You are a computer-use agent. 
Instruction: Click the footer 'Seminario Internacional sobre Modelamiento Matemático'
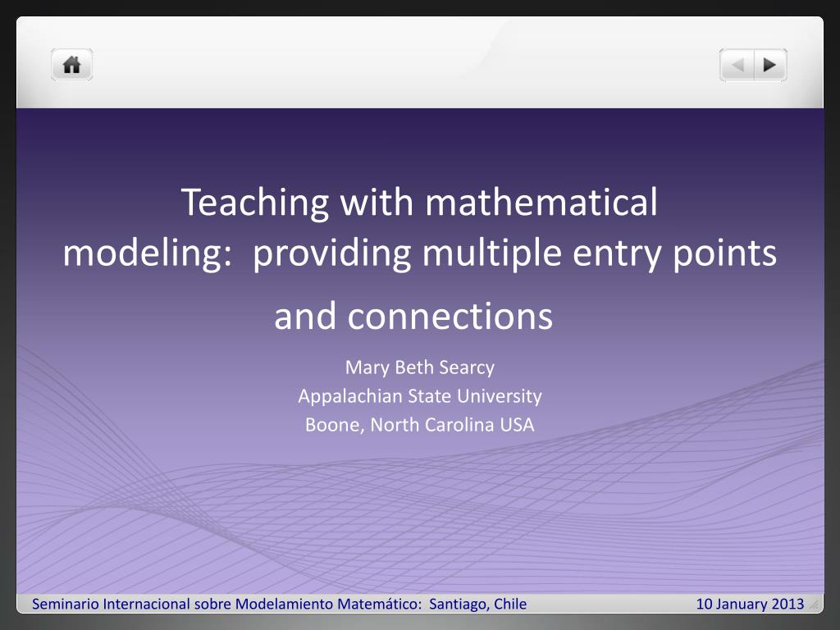[226, 604]
